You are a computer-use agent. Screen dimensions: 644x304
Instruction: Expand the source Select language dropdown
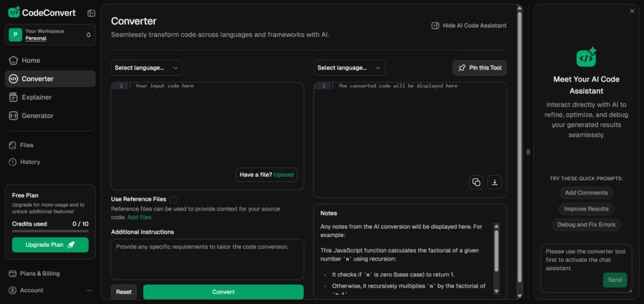(147, 68)
